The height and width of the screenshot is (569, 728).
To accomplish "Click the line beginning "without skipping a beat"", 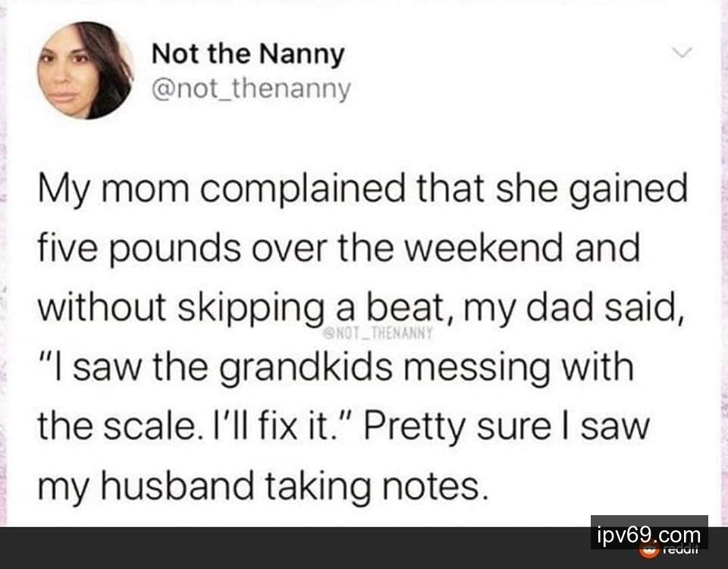I will pyautogui.click(x=361, y=309).
